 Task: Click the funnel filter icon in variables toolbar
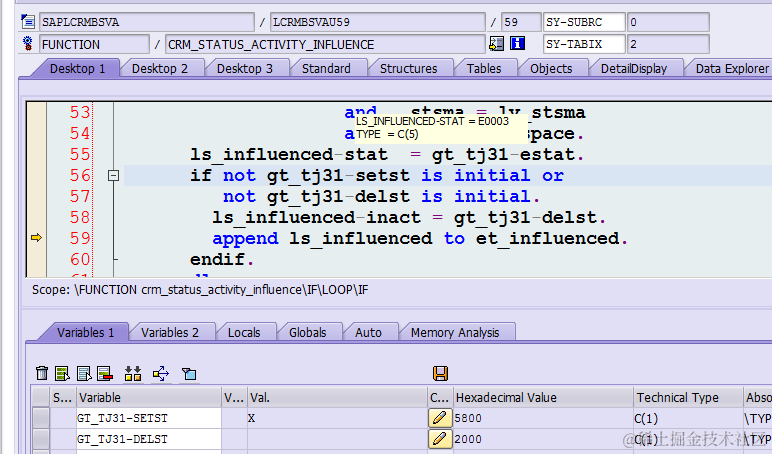coord(189,374)
